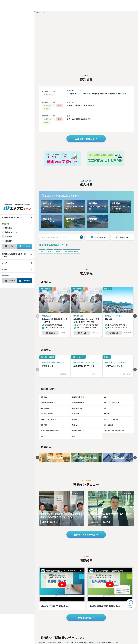Click the 給与から探す button
This screenshot has width=138, height=644.
(x=122, y=237)
